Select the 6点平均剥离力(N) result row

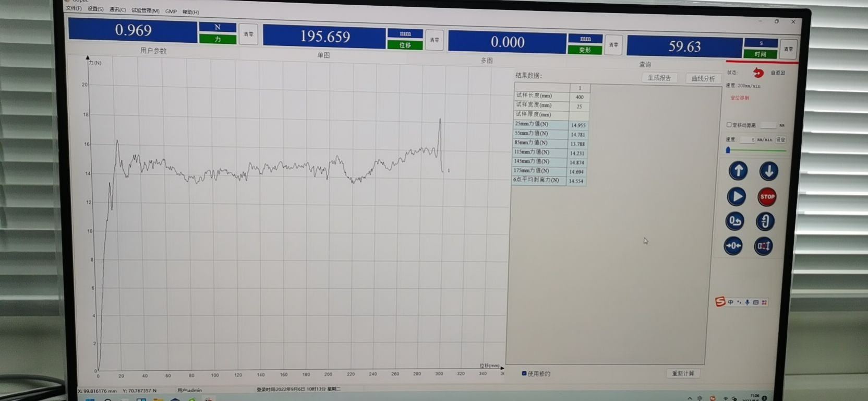click(549, 180)
